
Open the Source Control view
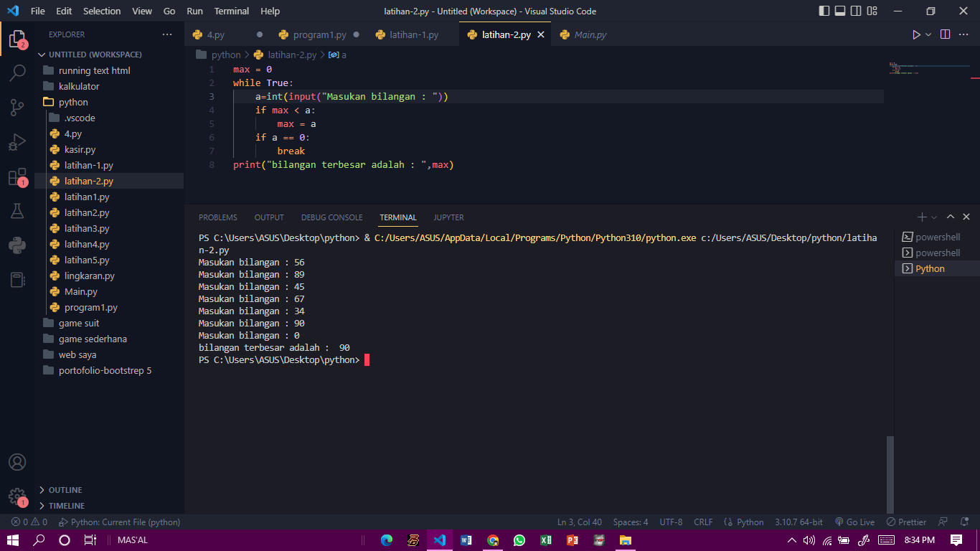click(17, 107)
